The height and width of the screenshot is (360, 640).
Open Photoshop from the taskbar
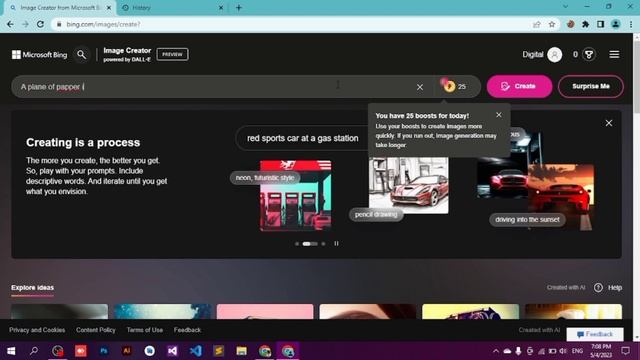[104, 351]
